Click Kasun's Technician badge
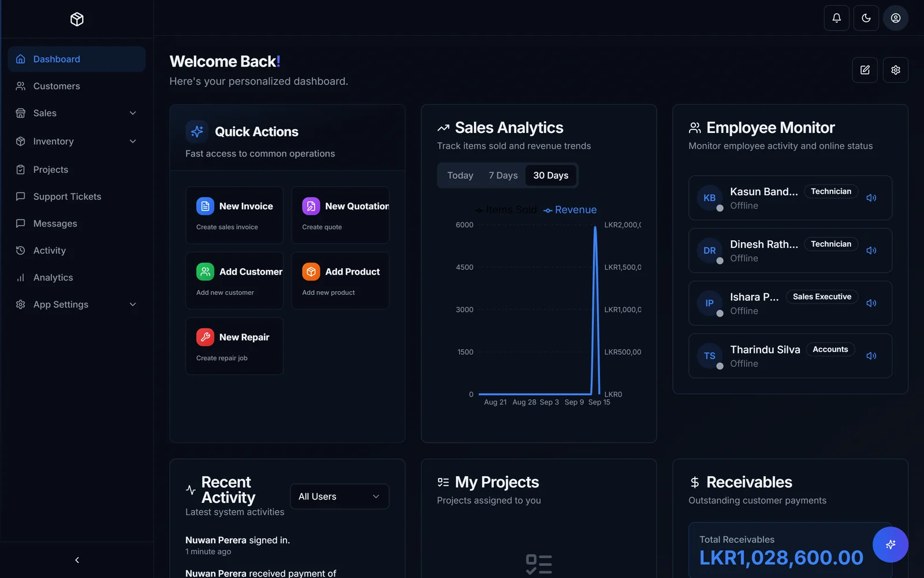924x578 pixels. pyautogui.click(x=831, y=191)
